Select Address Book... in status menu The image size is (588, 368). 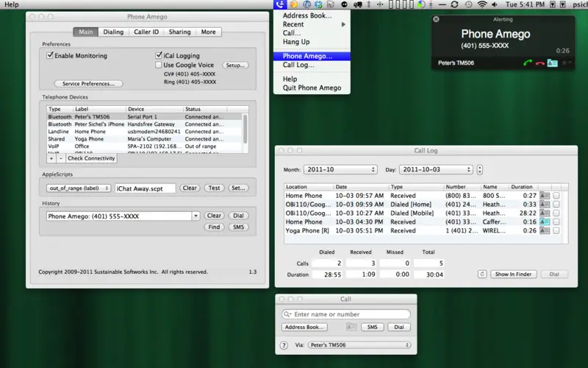(312, 15)
